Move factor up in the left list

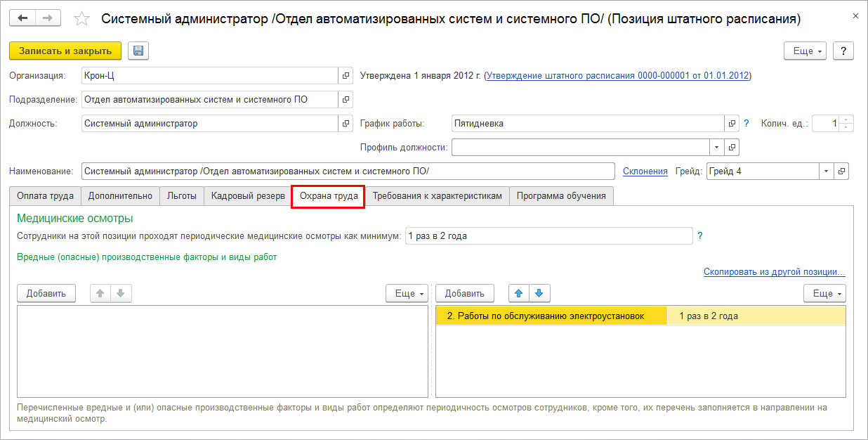[100, 294]
